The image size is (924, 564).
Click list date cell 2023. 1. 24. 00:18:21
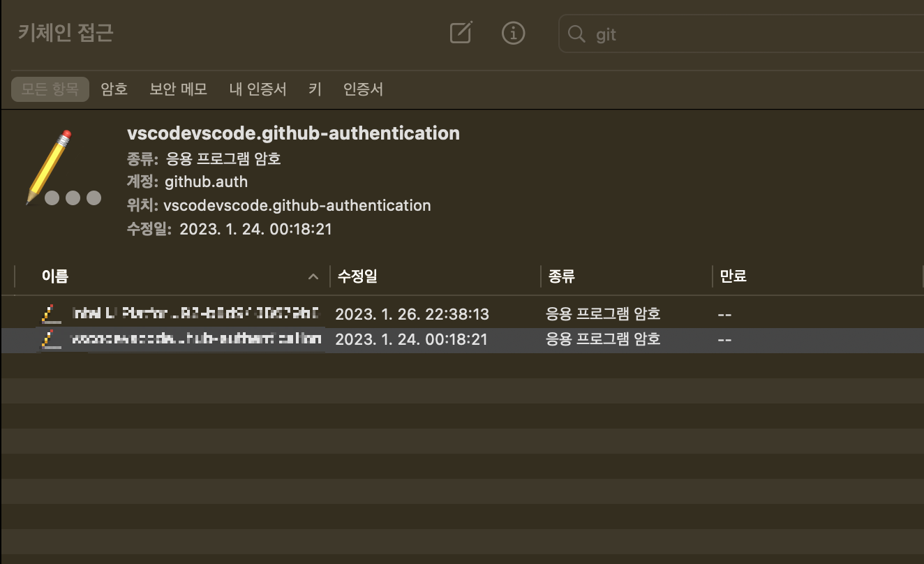412,339
